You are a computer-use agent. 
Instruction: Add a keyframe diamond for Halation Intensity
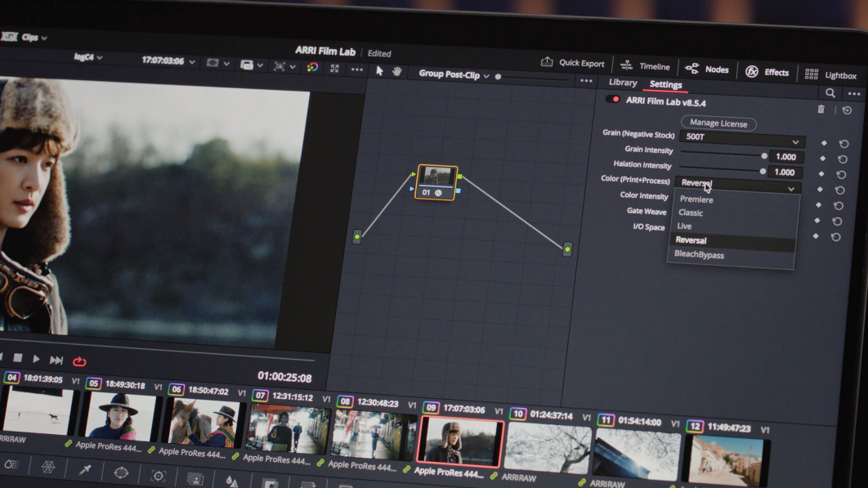(822, 174)
